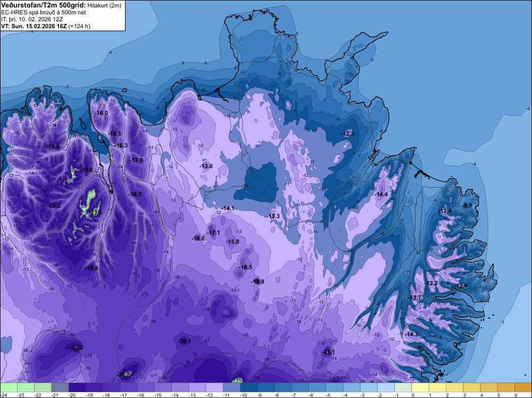Screen dimensions: 532x398
Task: Click the 'Hitakort (2m)' subtitle text
Action: click(104, 5)
